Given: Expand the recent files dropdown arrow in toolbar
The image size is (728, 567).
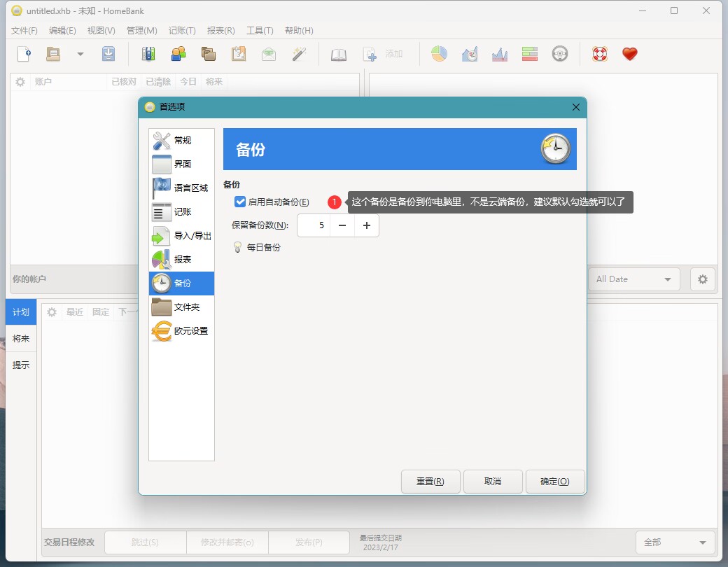Looking at the screenshot, I should click(80, 54).
